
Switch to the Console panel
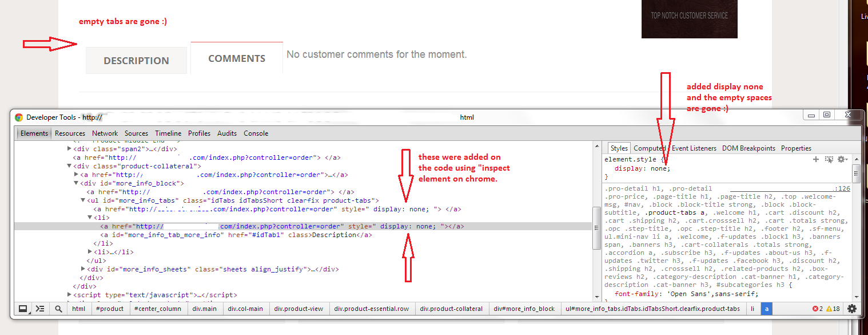point(256,133)
